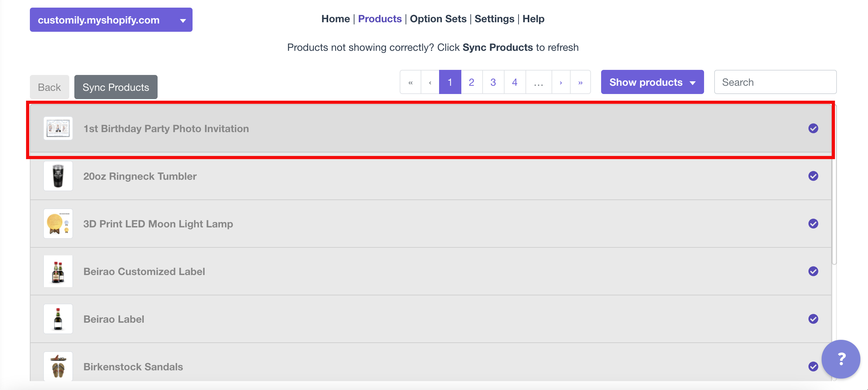Toggle checkmark for 1st Birthday Party Photo Invitation
868x390 pixels.
coord(813,128)
